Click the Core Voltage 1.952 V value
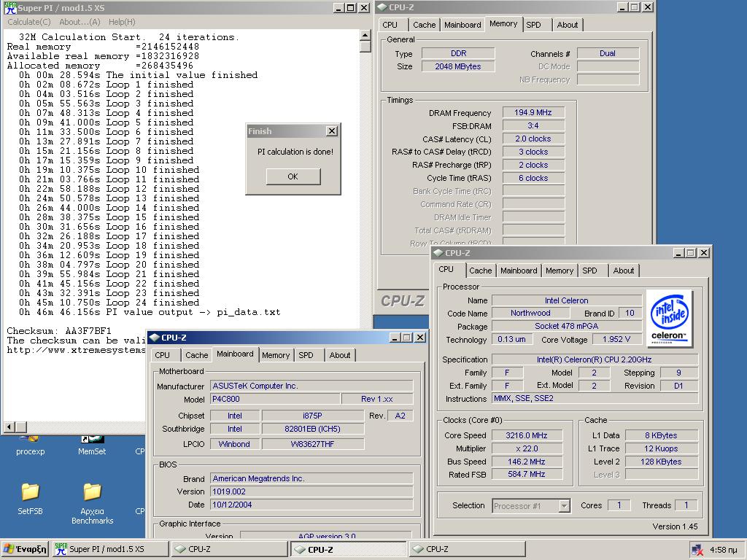The image size is (747, 560). [616, 339]
